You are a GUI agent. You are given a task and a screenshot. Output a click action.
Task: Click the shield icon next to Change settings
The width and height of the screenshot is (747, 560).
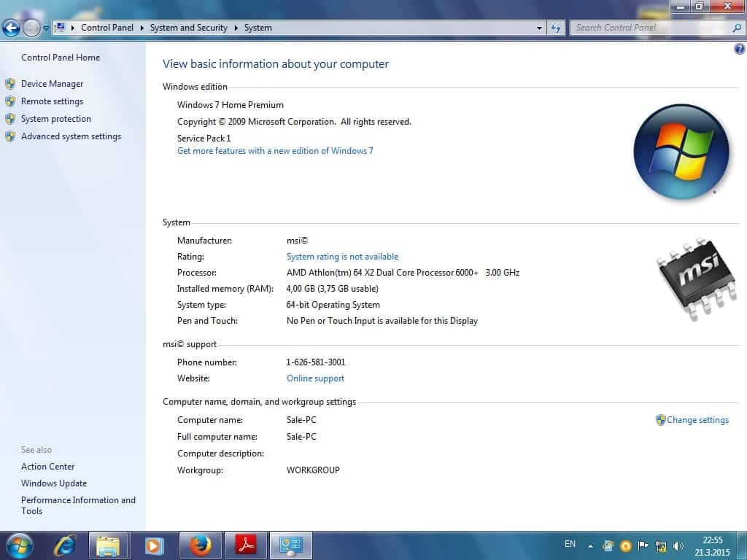pyautogui.click(x=660, y=420)
